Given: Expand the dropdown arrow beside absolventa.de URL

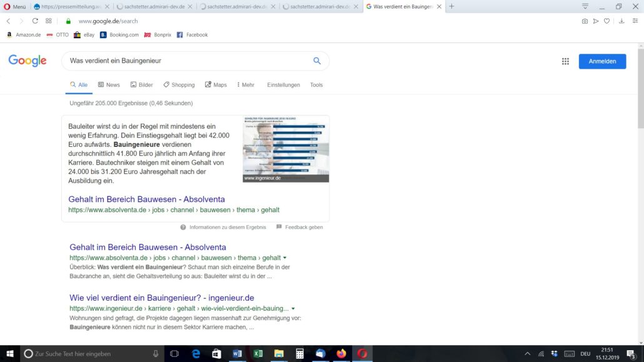Looking at the screenshot, I should click(284, 258).
